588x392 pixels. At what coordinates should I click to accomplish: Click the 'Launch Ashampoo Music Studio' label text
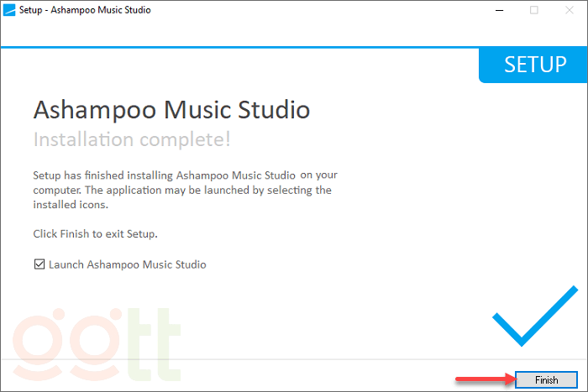(x=127, y=264)
